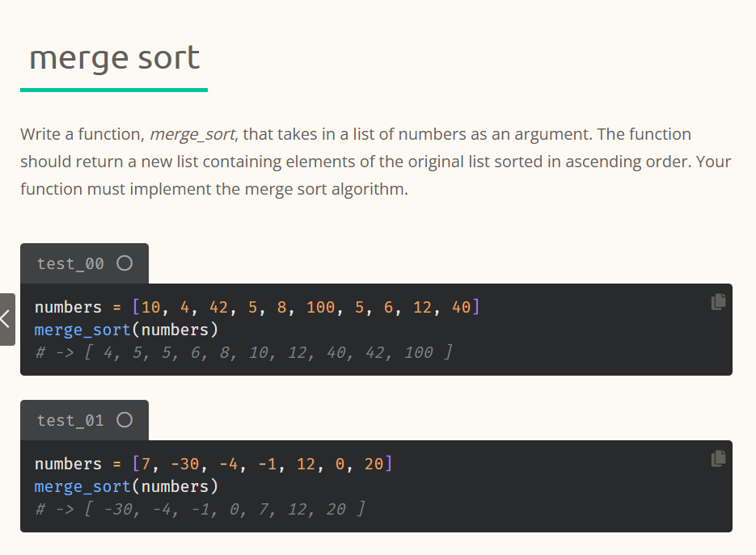Click the numbers variable in test_00
The height and width of the screenshot is (555, 756).
[68, 307]
